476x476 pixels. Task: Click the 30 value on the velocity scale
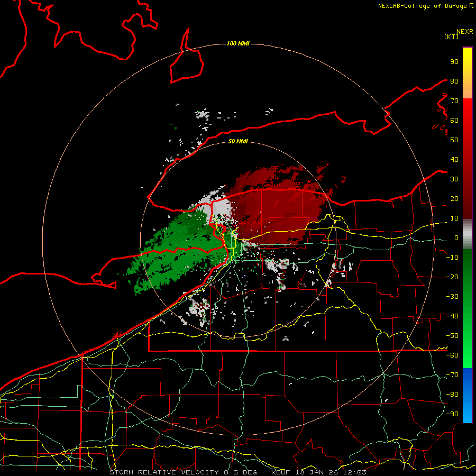click(454, 179)
